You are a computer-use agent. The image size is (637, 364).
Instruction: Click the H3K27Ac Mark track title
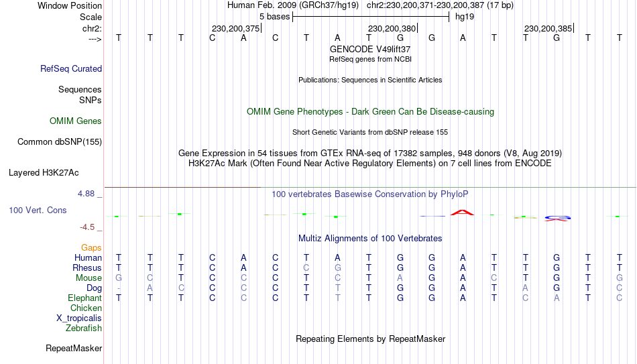click(x=370, y=164)
